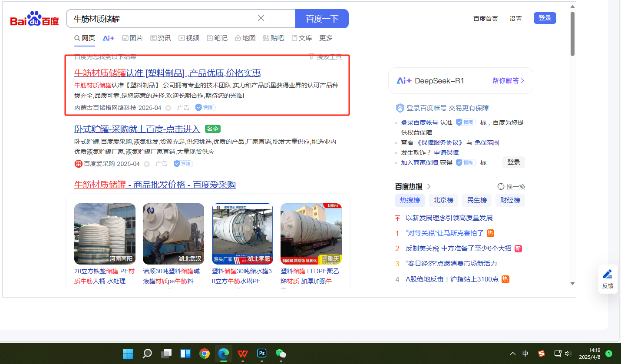
Task: Click the 保障 badge on the 百度爱采购 ad
Action: (x=183, y=164)
